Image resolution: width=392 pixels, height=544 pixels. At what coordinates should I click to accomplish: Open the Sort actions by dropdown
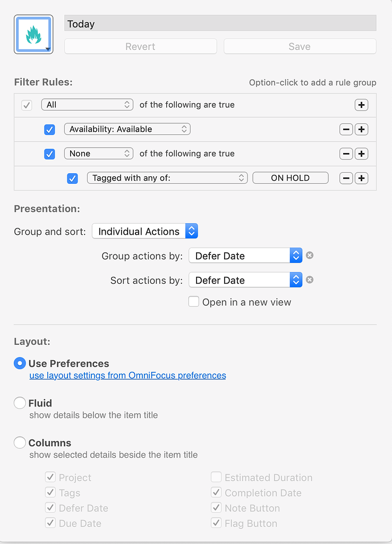(x=245, y=280)
